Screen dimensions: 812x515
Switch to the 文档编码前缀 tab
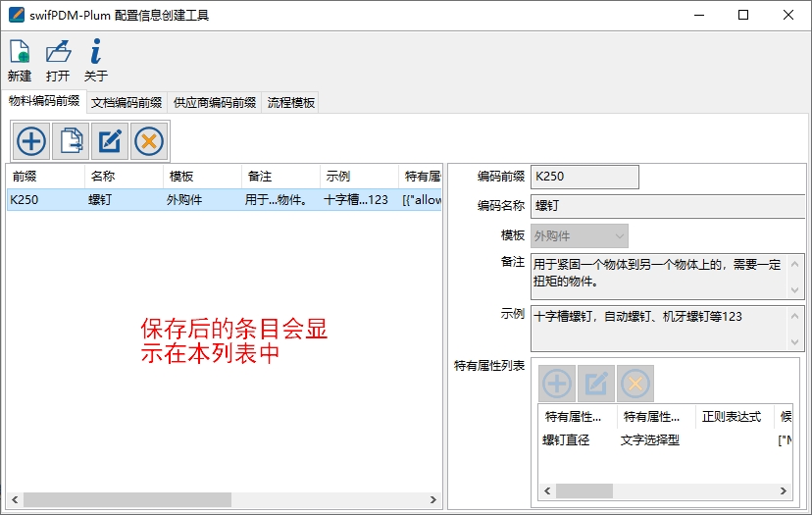(127, 103)
